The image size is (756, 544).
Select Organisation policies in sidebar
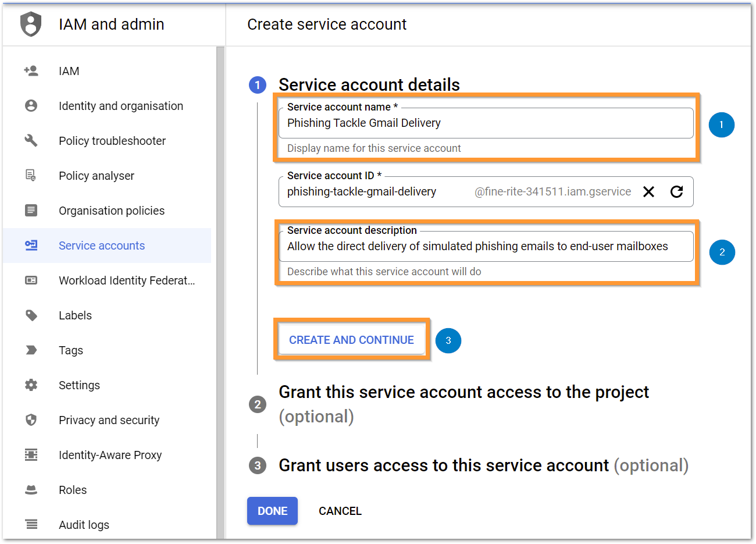tap(107, 211)
